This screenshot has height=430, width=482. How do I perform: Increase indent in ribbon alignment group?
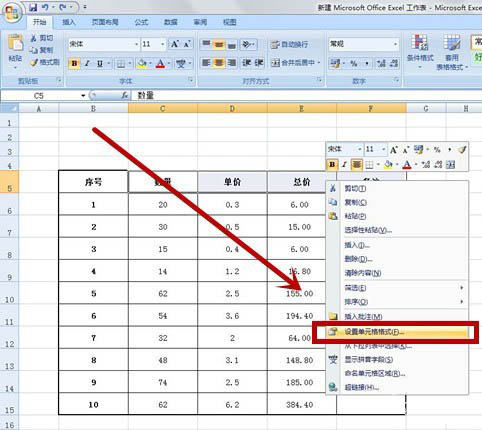point(259,62)
